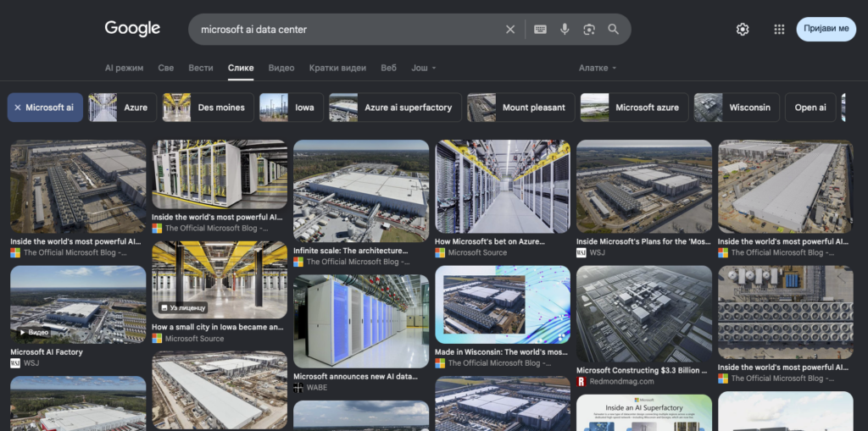
Task: Click the Пријави ме sign-in button
Action: (x=826, y=29)
